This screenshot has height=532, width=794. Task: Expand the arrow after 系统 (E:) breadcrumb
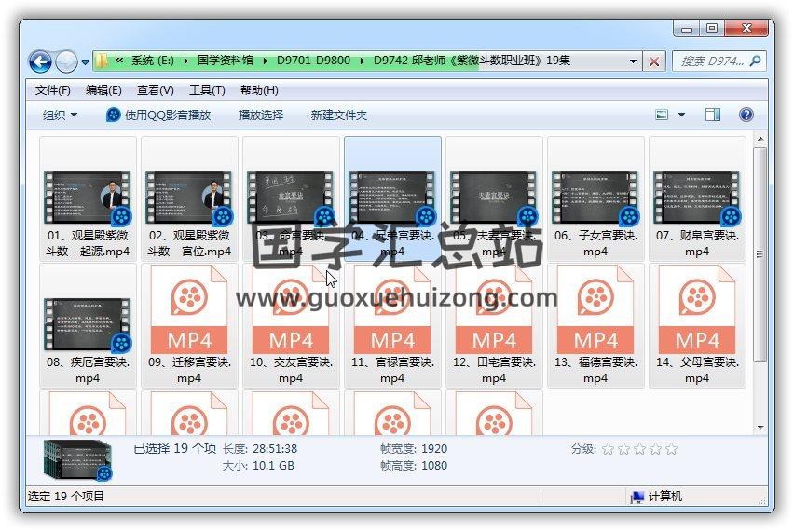pos(185,61)
